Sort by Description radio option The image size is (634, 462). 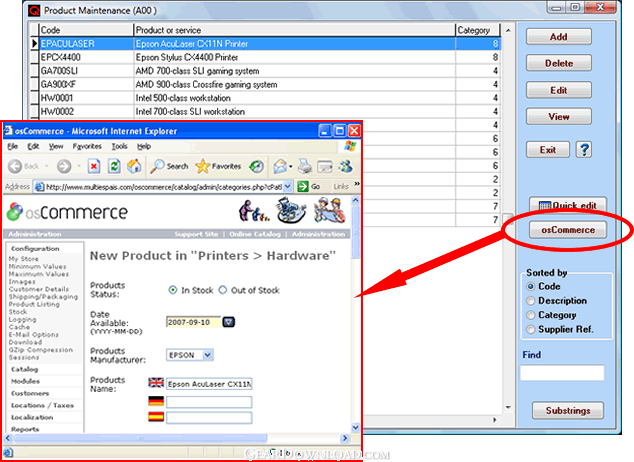pos(530,301)
